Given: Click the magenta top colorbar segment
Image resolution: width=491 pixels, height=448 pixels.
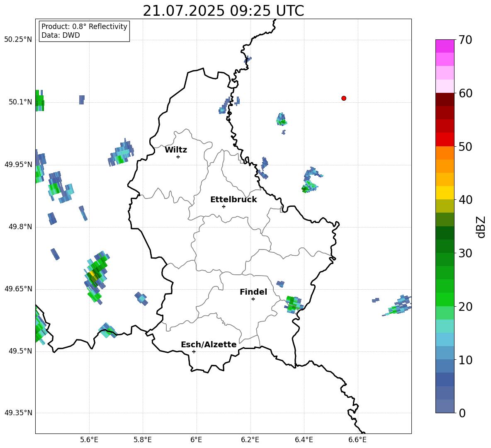Looking at the screenshot, I should coord(445,46).
